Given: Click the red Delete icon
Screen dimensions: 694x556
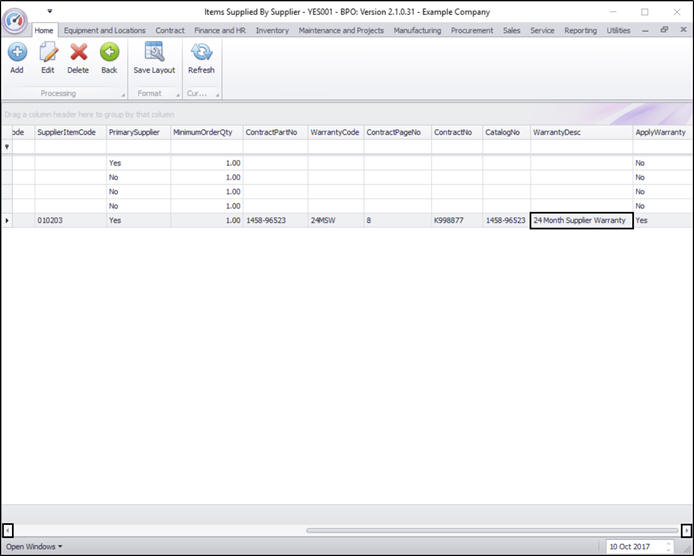Looking at the screenshot, I should [78, 52].
